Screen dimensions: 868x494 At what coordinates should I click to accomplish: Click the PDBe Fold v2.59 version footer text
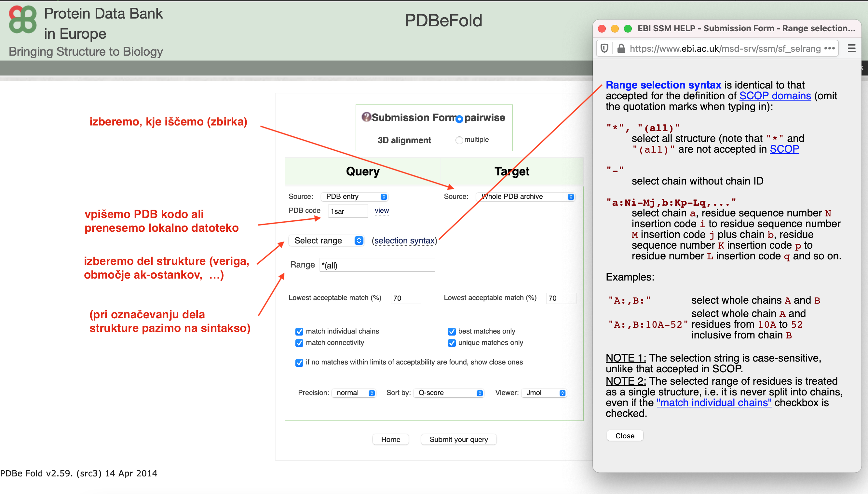(x=79, y=473)
